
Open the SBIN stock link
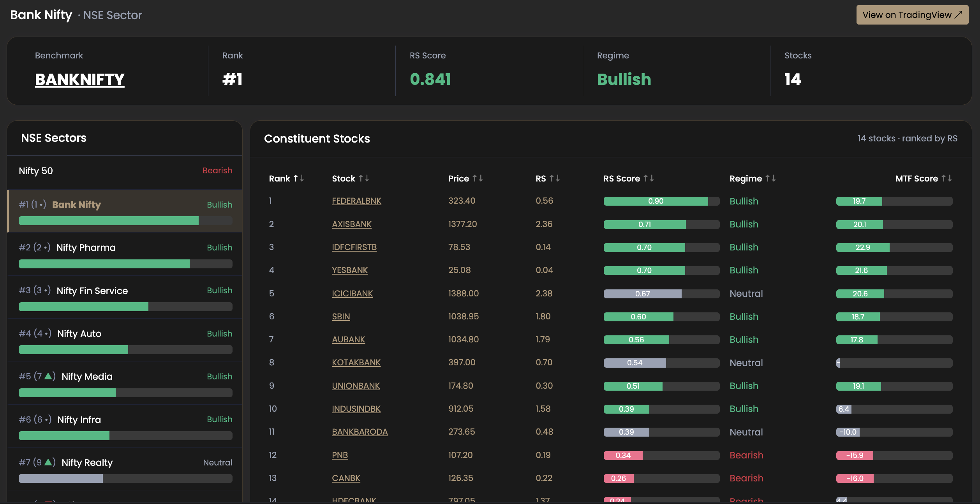click(x=341, y=317)
